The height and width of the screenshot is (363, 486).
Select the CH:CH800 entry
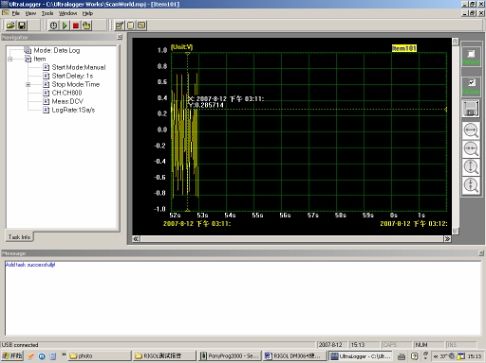pos(67,93)
